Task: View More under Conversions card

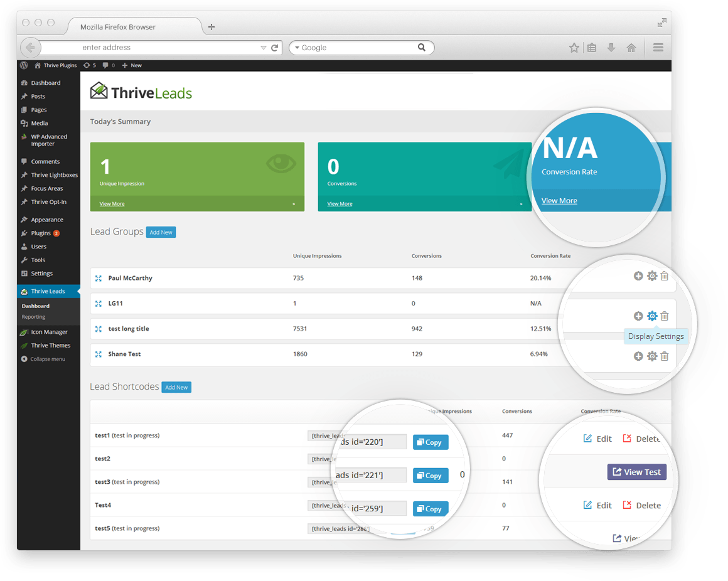Action: [x=340, y=204]
